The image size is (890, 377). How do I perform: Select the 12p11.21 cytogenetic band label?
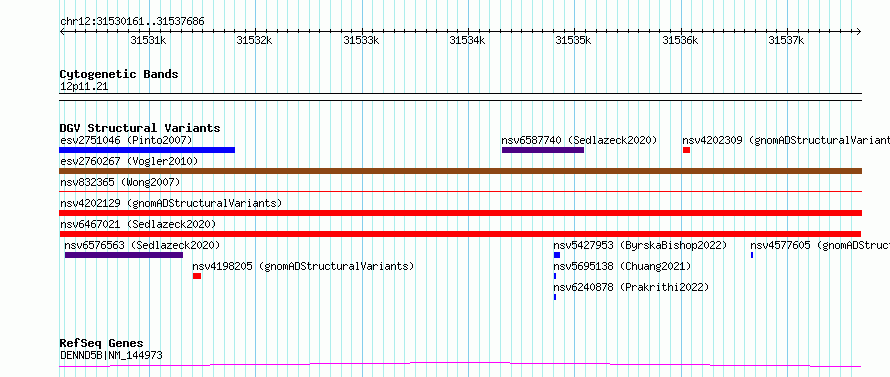click(84, 87)
